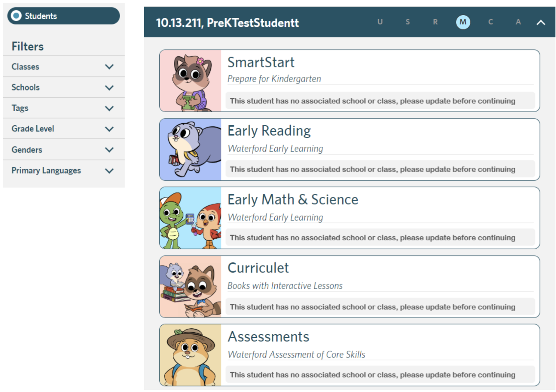
Task: Expand the Classes filter chevron
Action: coord(109,67)
